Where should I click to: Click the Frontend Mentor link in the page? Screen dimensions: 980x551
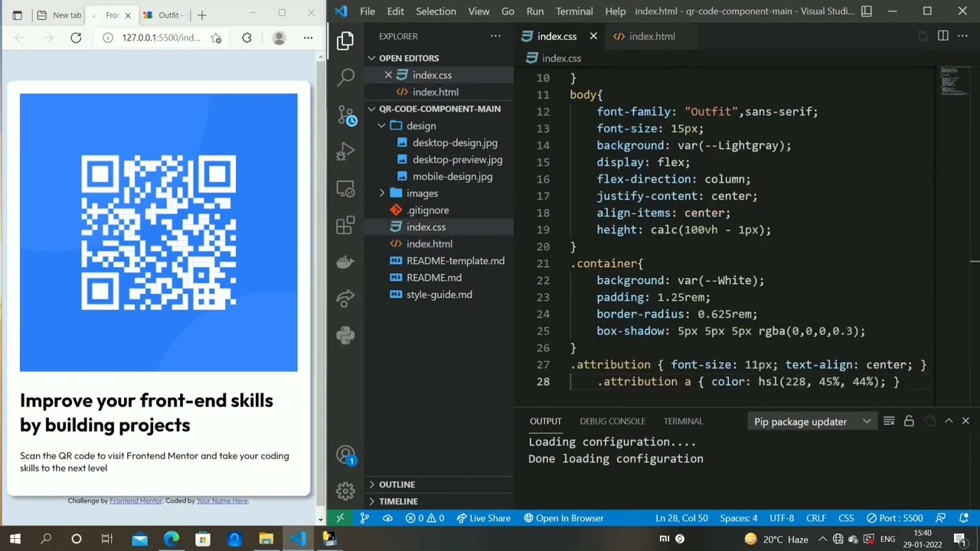pos(136,500)
